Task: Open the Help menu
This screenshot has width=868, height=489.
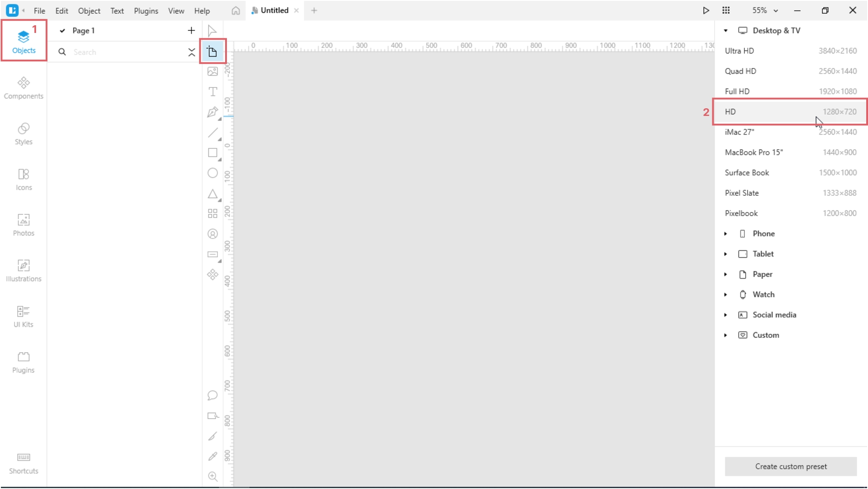Action: coord(202,11)
